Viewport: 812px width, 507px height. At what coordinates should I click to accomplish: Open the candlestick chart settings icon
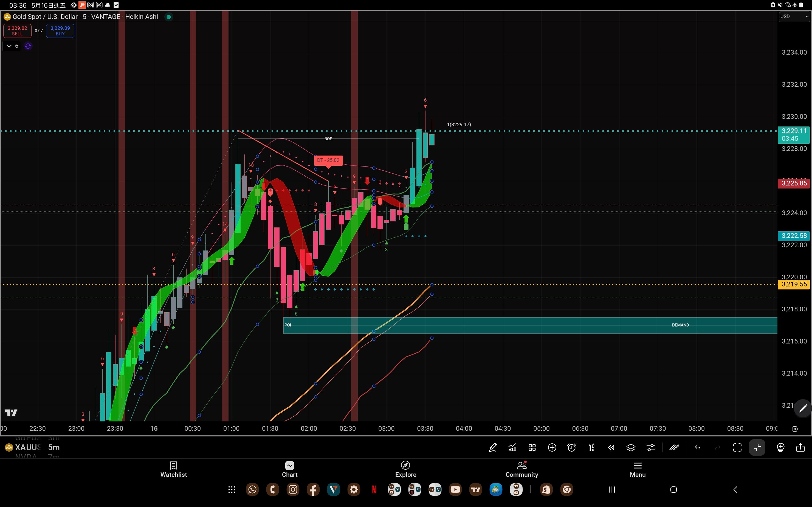click(591, 448)
